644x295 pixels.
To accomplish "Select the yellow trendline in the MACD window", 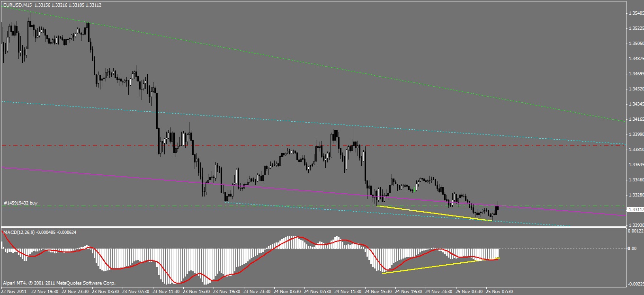I will tap(441, 265).
